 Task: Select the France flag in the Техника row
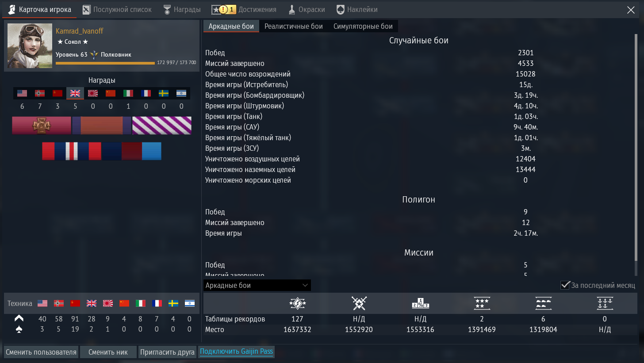coord(157,303)
